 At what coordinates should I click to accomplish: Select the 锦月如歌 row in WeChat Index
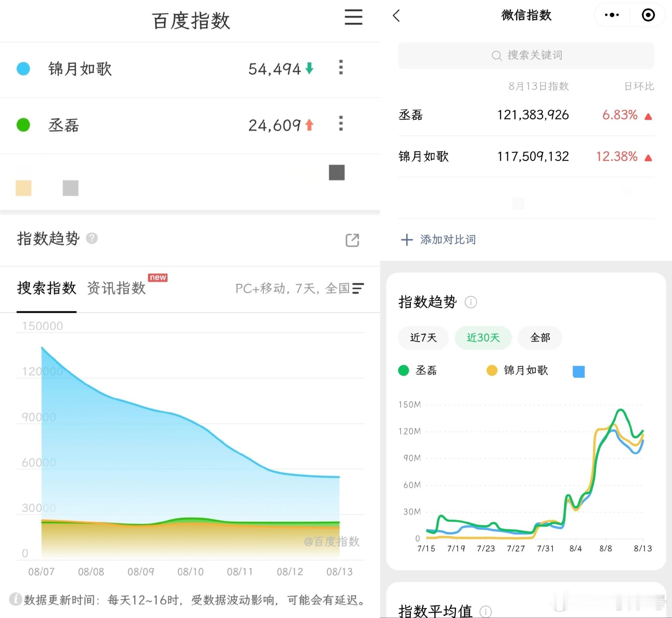click(x=526, y=157)
